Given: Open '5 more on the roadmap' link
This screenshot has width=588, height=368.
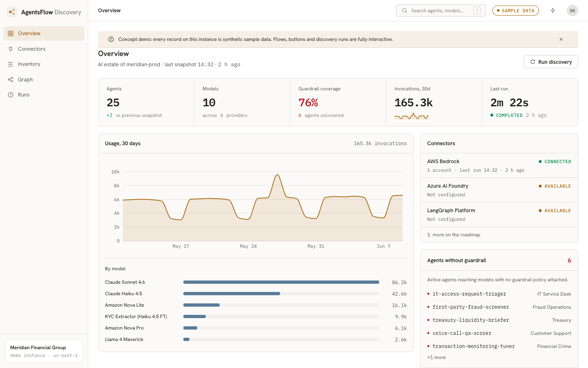Looking at the screenshot, I should (454, 235).
